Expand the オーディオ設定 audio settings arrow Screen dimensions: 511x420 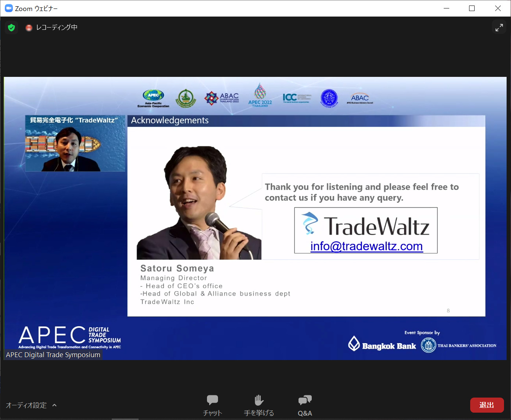[54, 405]
